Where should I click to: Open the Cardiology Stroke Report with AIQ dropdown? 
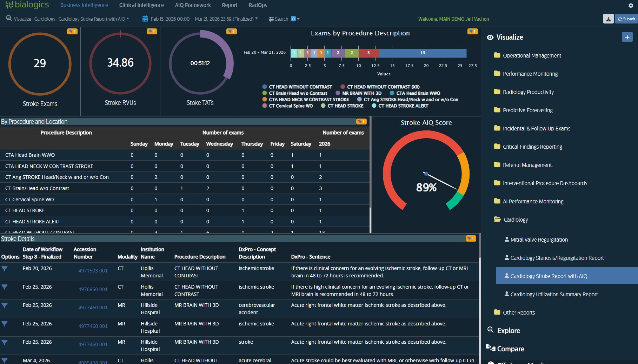(x=128, y=19)
